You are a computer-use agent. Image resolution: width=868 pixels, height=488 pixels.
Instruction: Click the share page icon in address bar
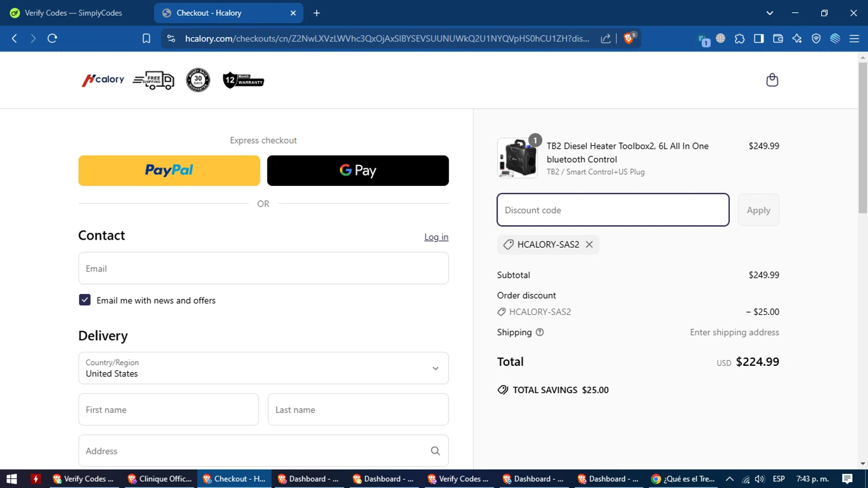(606, 38)
